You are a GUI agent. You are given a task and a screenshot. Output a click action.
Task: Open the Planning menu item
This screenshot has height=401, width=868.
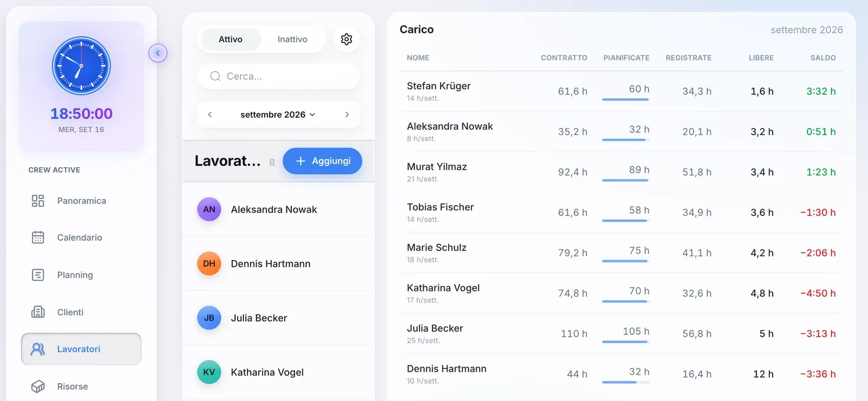click(81, 275)
